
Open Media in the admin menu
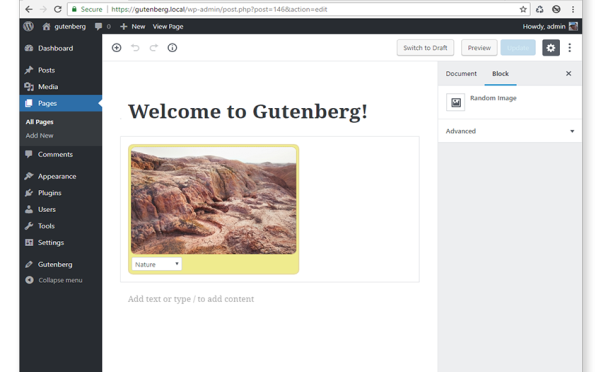(x=61, y=87)
